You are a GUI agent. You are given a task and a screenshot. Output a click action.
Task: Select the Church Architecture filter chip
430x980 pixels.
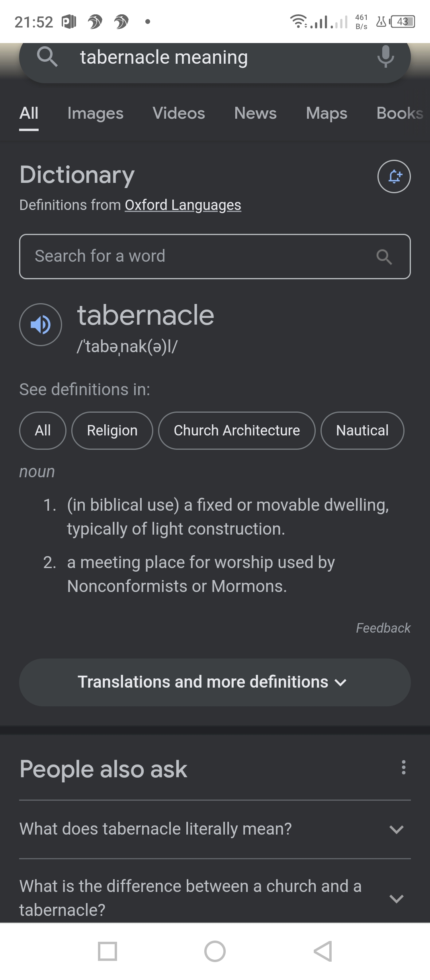(x=236, y=431)
